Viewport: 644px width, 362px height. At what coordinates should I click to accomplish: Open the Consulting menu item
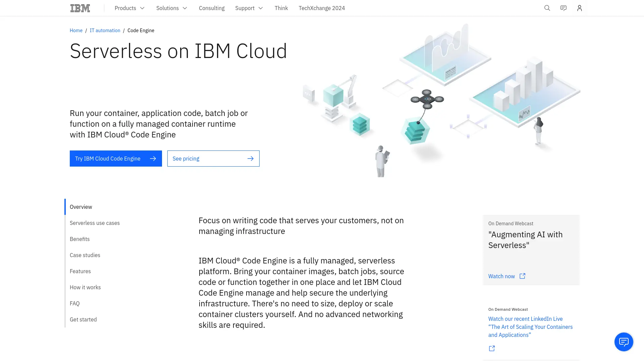click(212, 8)
